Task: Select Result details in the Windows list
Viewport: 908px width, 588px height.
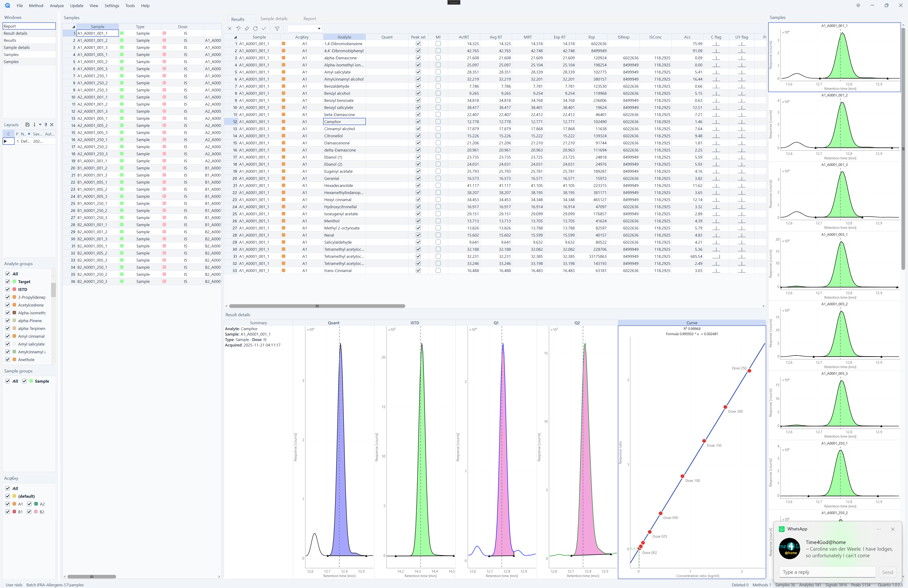Action: click(x=29, y=33)
